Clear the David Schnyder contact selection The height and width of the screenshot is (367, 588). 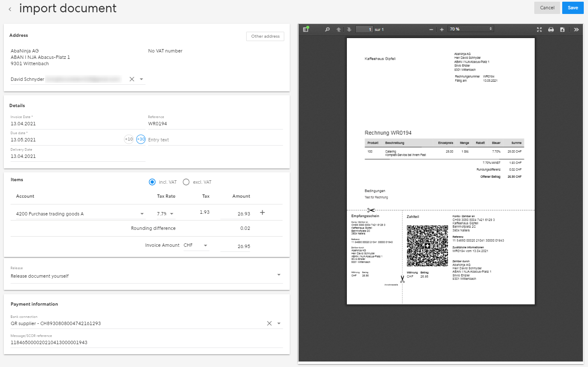click(x=132, y=79)
